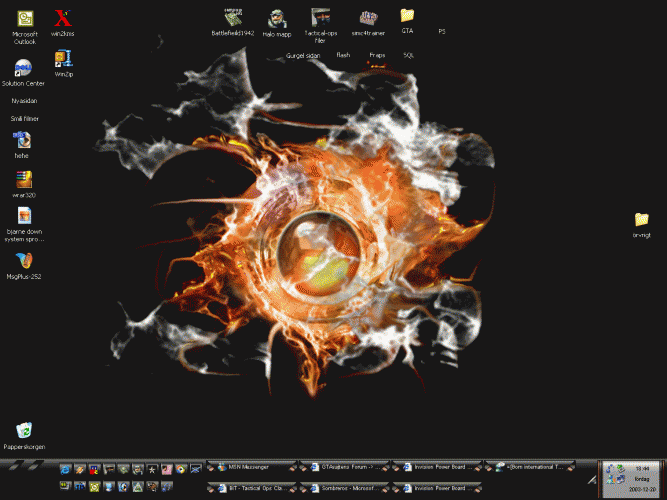Open the hehe media file icon

point(23,140)
